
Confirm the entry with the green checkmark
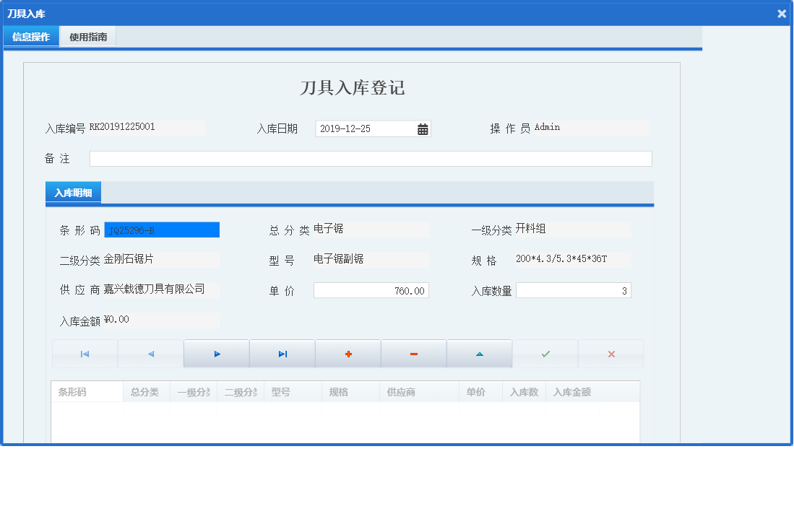click(x=545, y=353)
